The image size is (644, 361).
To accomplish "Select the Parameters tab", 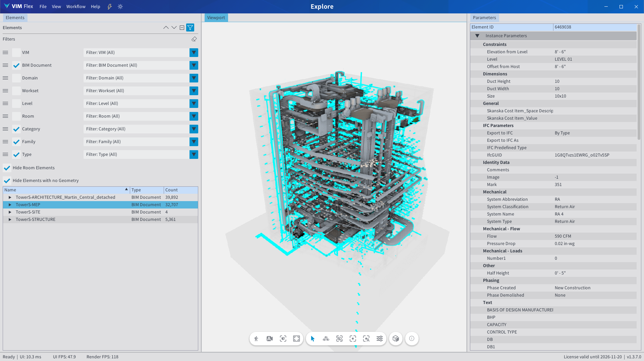I will (x=484, y=18).
